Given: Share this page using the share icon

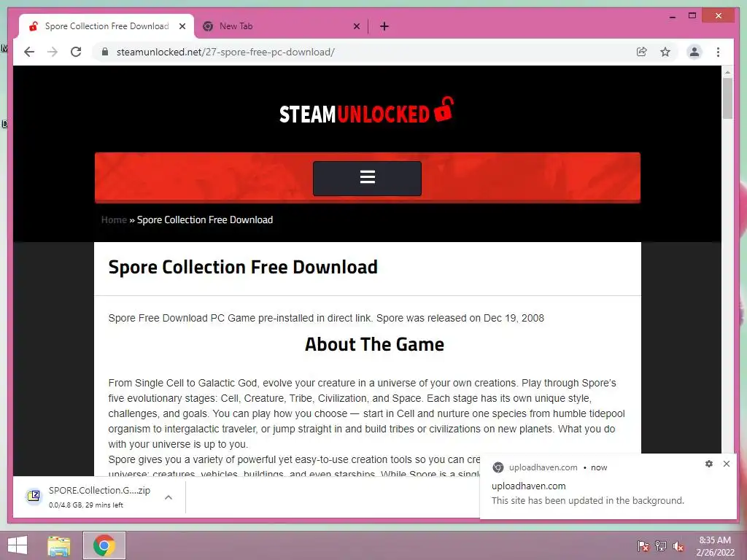Looking at the screenshot, I should [x=642, y=52].
